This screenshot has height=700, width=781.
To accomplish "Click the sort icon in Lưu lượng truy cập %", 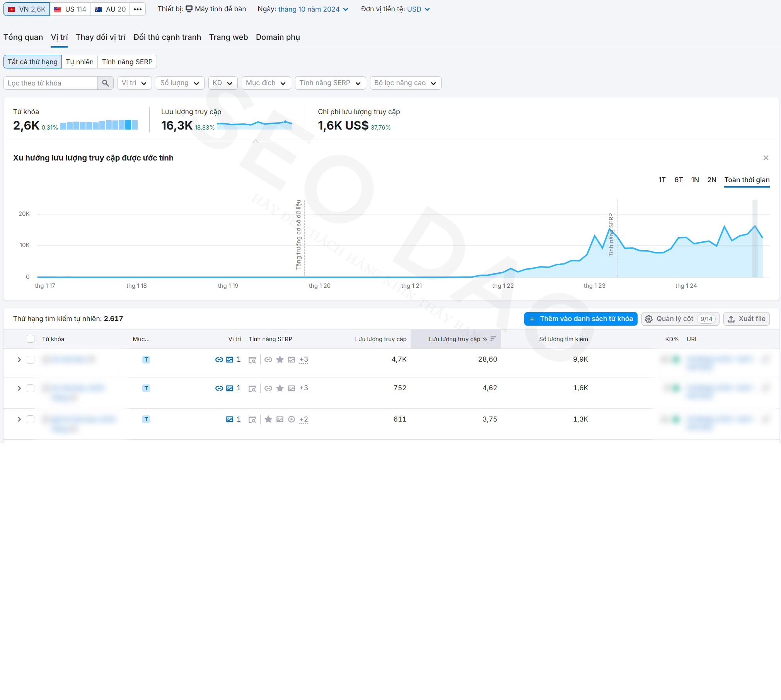I will coord(493,339).
